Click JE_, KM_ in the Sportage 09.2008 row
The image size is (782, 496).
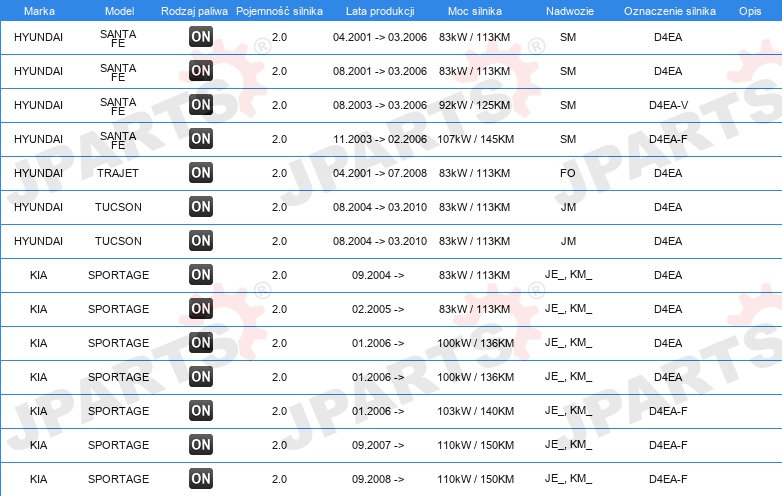click(568, 479)
